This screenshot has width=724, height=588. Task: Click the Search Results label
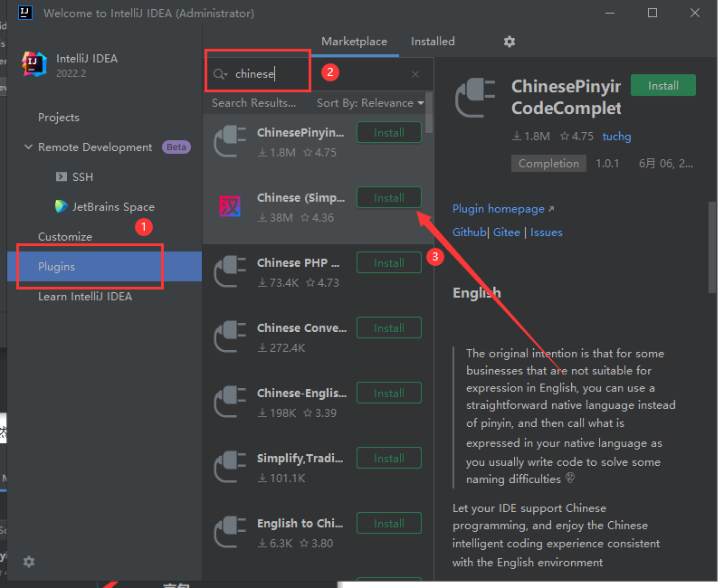253,103
